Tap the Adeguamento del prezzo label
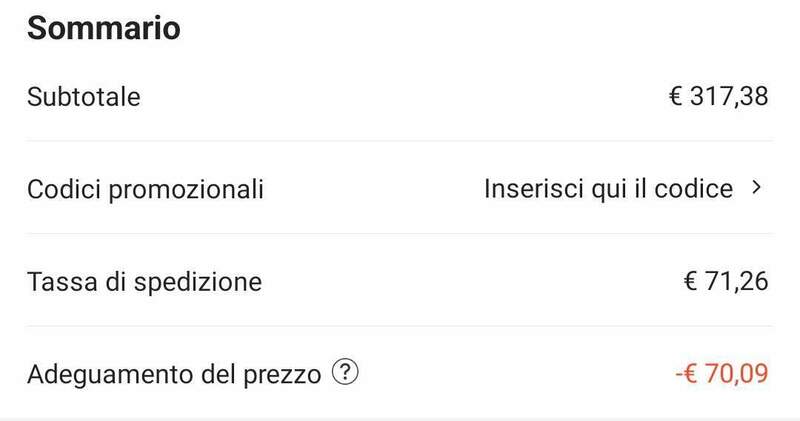 point(174,375)
